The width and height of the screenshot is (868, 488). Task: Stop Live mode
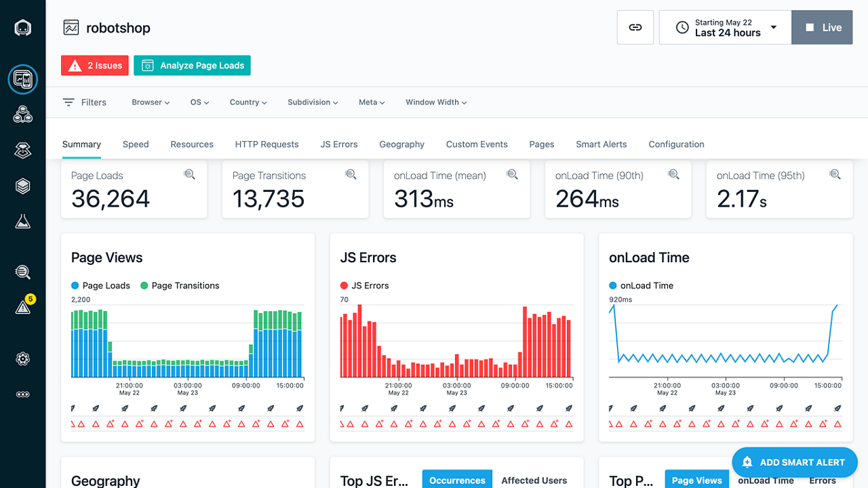point(821,27)
